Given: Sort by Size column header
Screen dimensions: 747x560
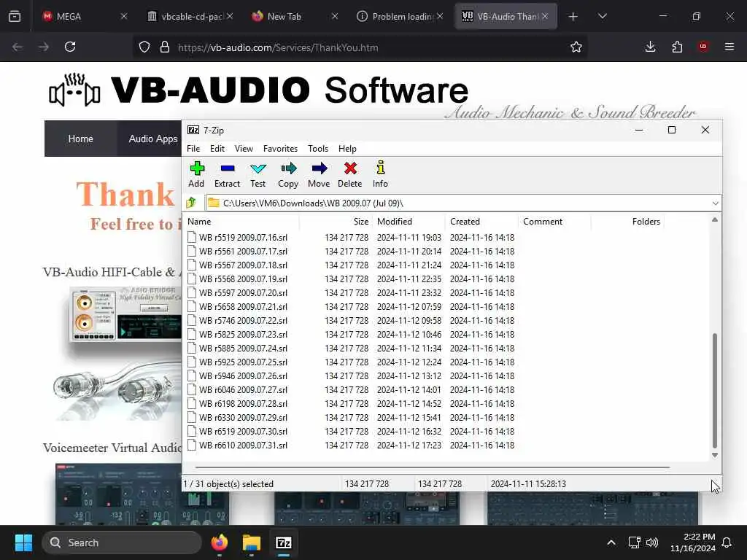Looking at the screenshot, I should pyautogui.click(x=336, y=222).
